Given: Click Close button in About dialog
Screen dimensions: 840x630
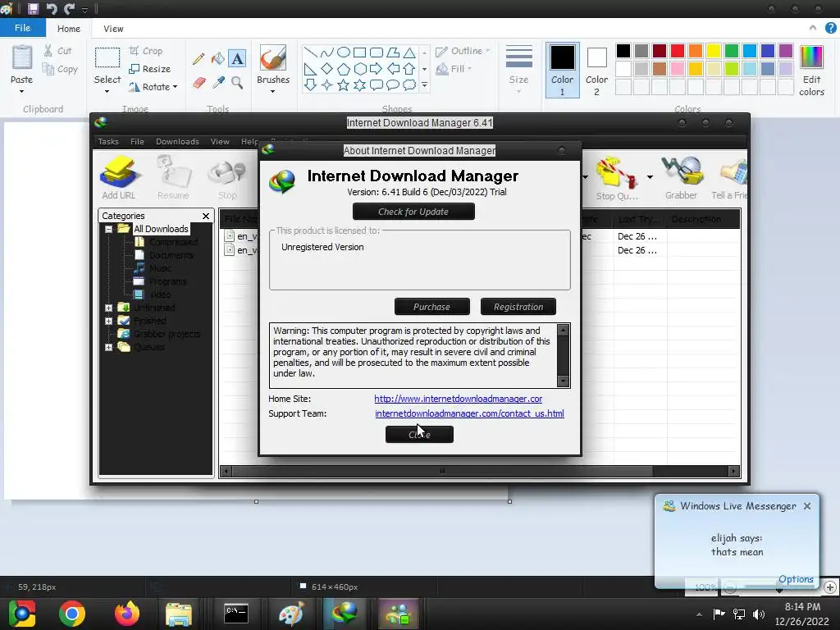Looking at the screenshot, I should [419, 435].
